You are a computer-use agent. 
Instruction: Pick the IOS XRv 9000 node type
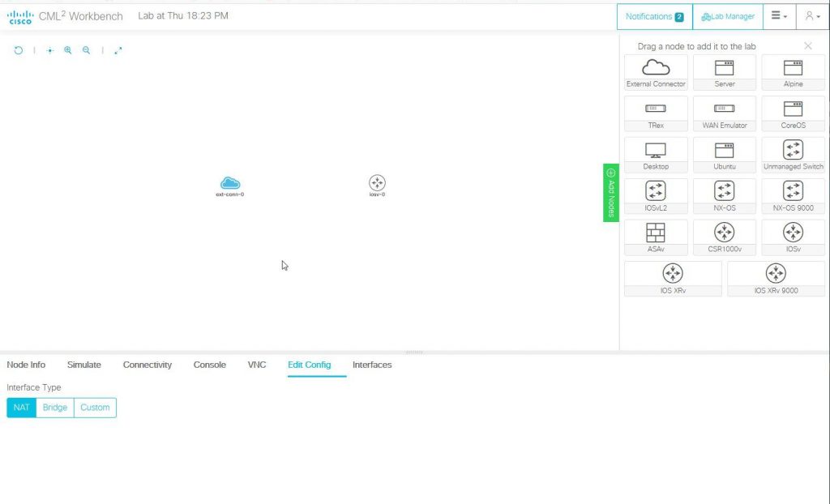coord(776,279)
